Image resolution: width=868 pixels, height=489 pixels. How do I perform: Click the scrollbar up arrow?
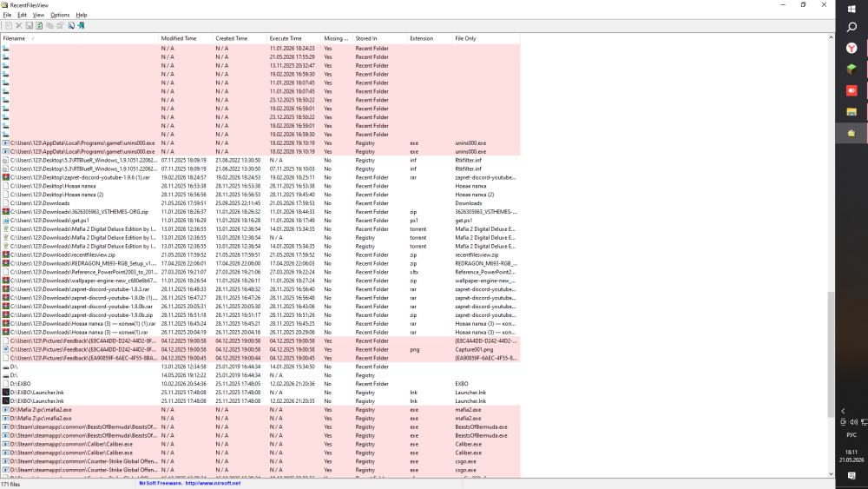pyautogui.click(x=831, y=37)
